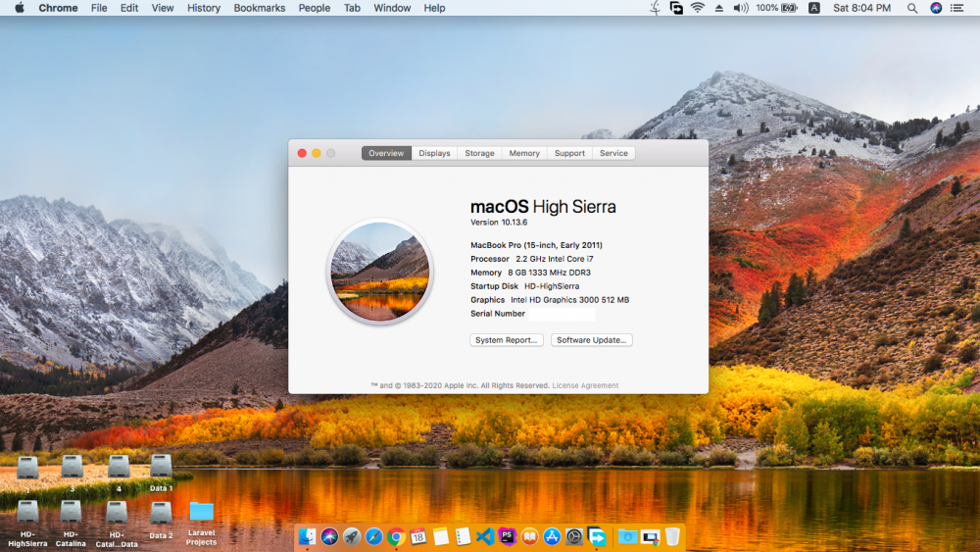Open the Chrome application menu
980x552 pixels.
58,8
